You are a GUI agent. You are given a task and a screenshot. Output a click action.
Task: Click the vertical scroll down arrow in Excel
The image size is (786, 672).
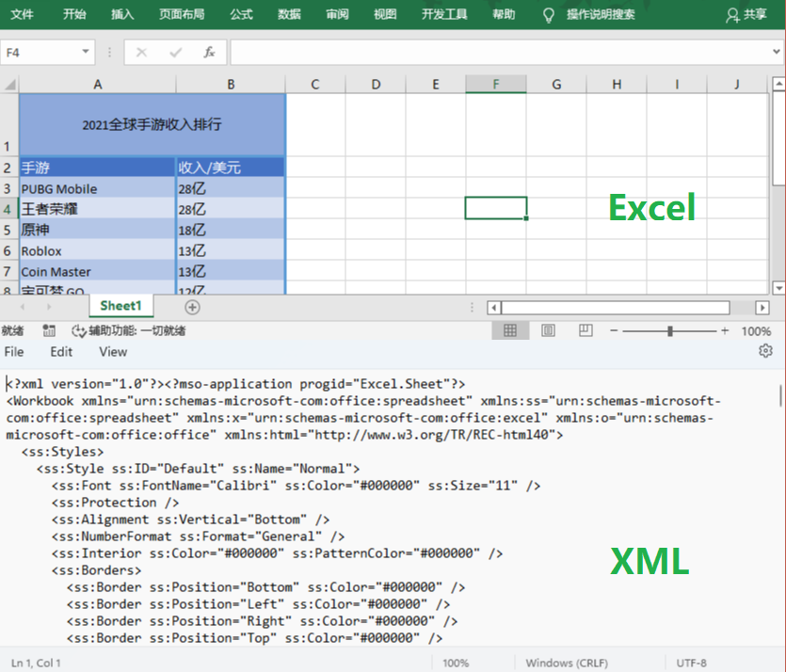coord(778,288)
